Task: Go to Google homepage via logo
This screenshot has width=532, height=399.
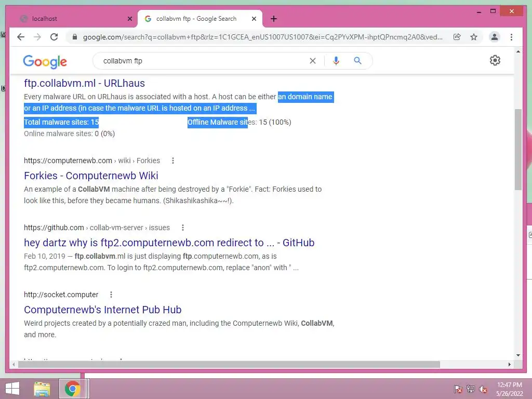Action: pyautogui.click(x=45, y=61)
